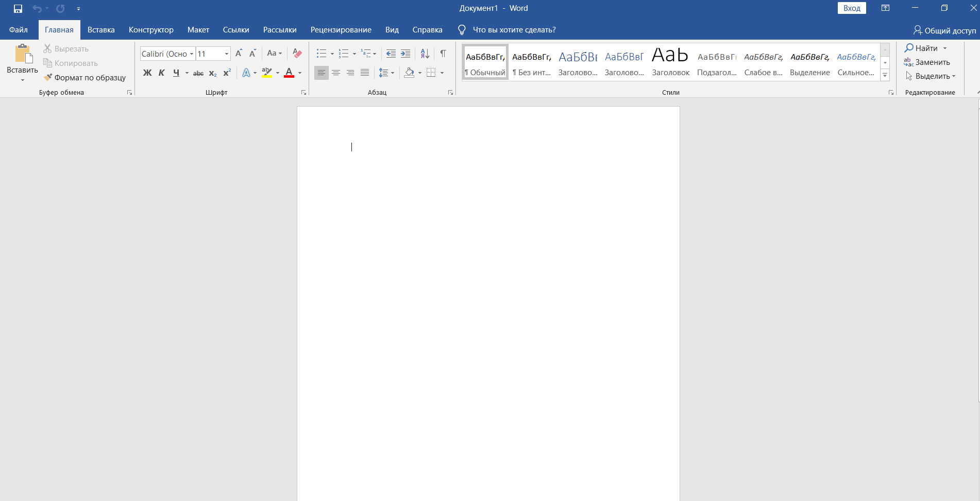
Task: Click the ribbon display options icon
Action: [885, 8]
